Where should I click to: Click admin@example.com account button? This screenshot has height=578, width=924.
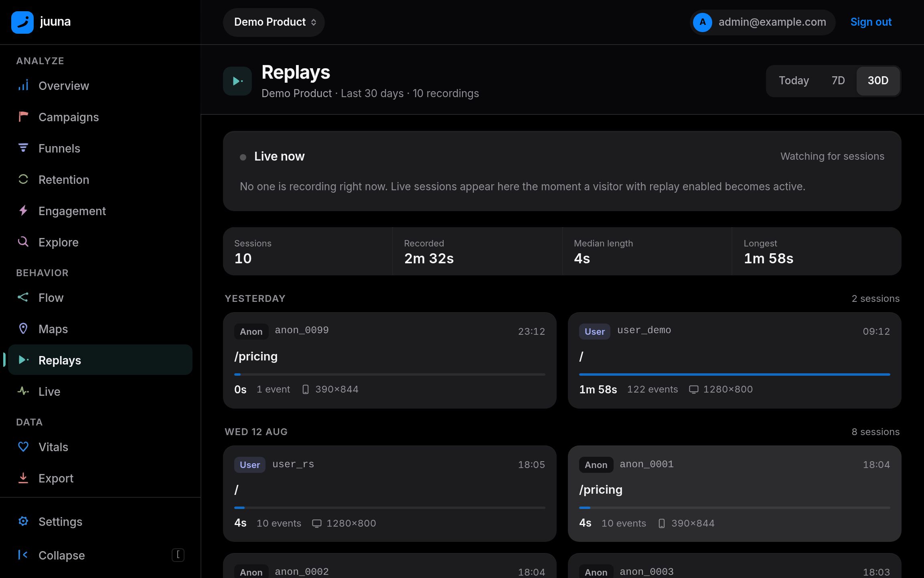pyautogui.click(x=762, y=22)
